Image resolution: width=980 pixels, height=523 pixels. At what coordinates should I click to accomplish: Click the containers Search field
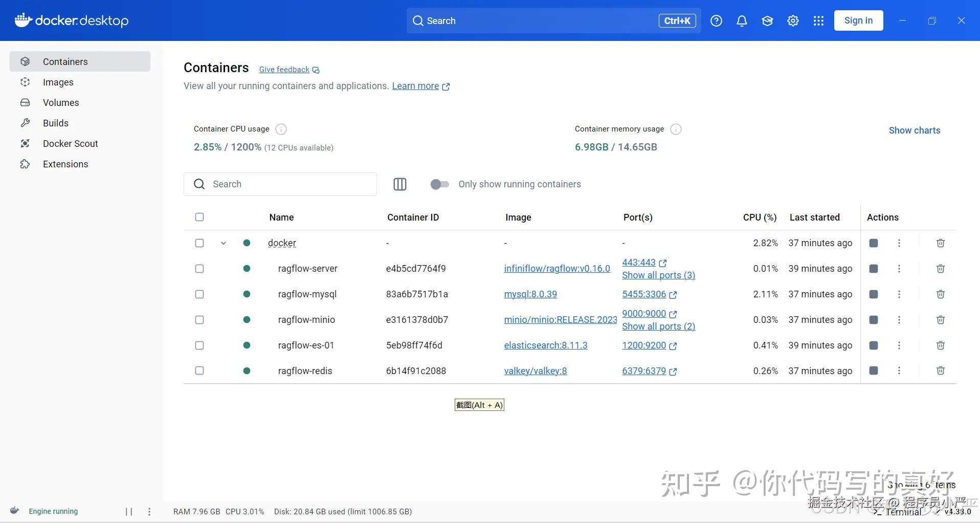(280, 184)
